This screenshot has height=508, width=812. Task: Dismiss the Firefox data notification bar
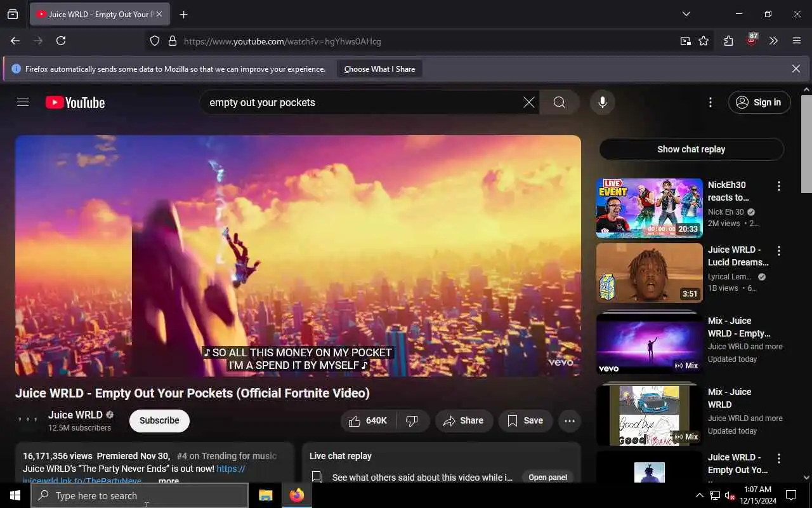[x=796, y=69]
